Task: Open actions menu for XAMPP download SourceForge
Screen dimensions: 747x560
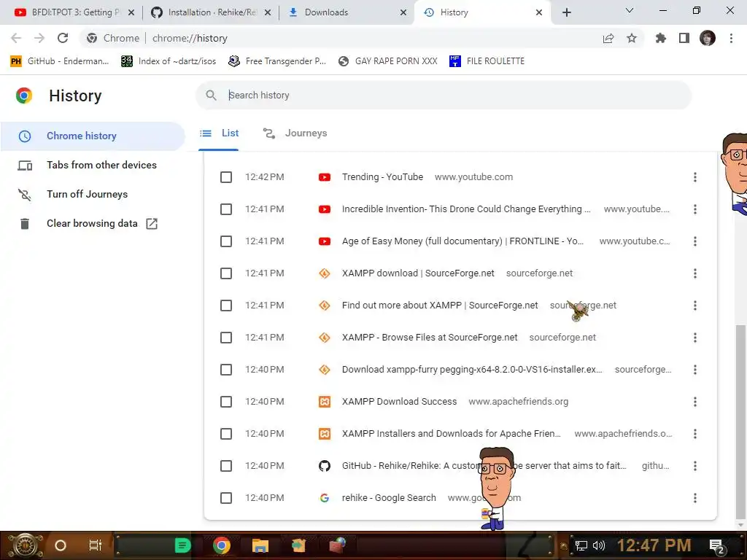Action: 695,273
